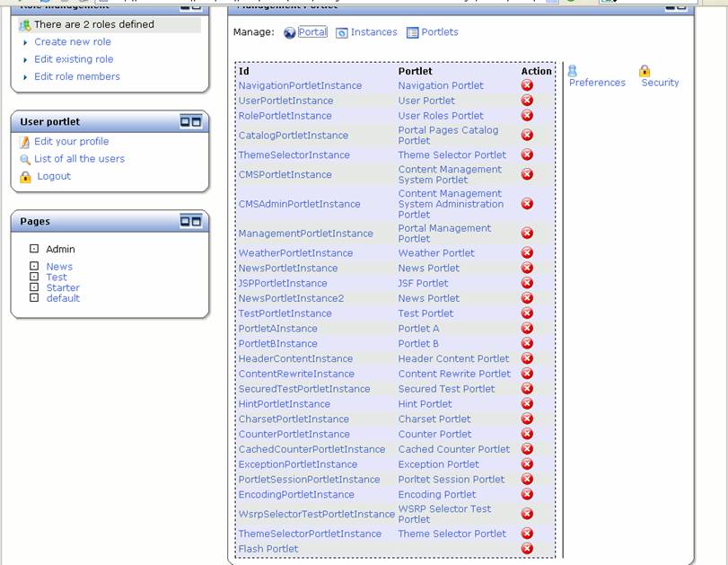Open Edit role members link

point(77,76)
